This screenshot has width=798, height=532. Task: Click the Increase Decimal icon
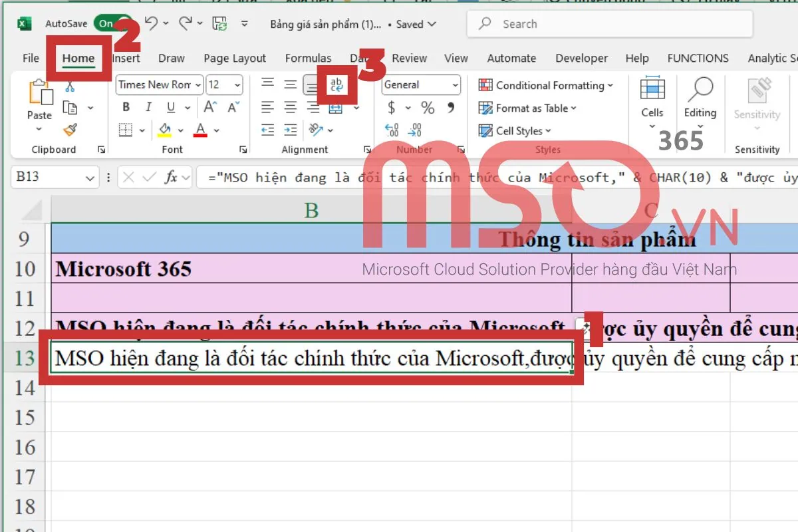tap(392, 130)
